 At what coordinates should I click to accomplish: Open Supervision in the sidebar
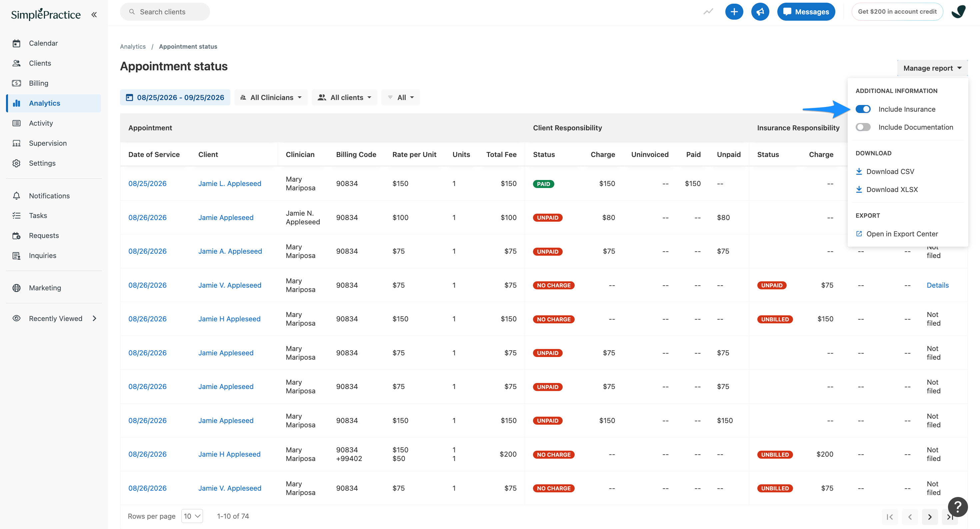click(x=48, y=143)
